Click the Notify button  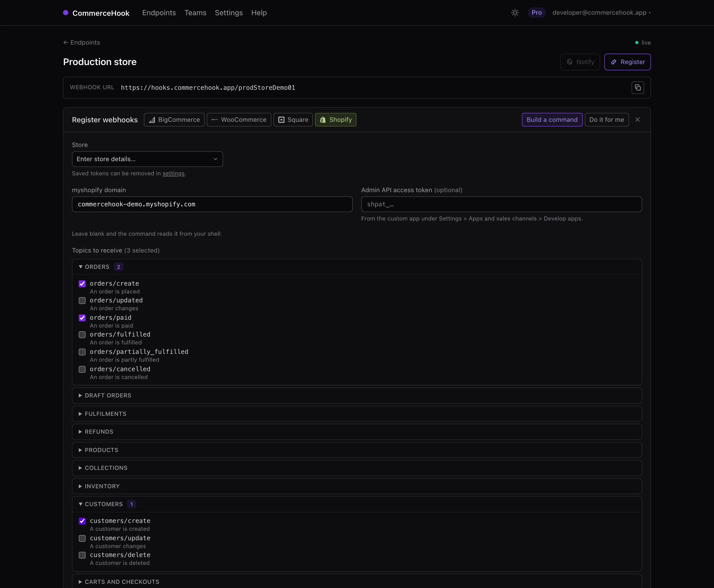point(580,62)
